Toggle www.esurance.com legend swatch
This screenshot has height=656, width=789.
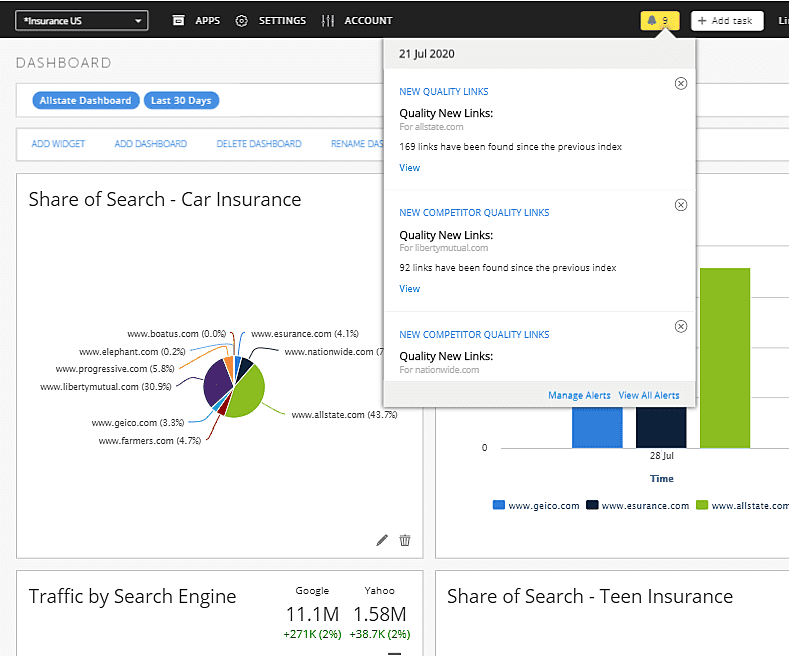[592, 505]
